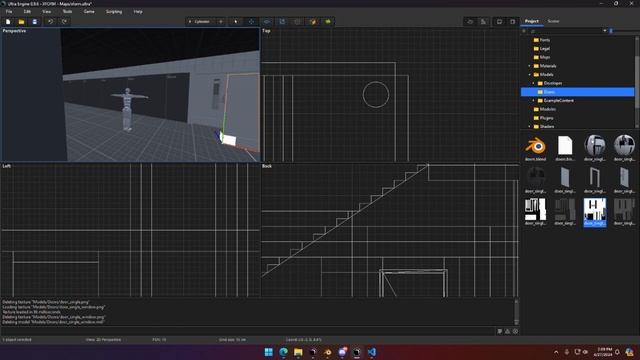Click the Redo arrow in the toolbar
The width and height of the screenshot is (640, 360).
click(x=64, y=22)
